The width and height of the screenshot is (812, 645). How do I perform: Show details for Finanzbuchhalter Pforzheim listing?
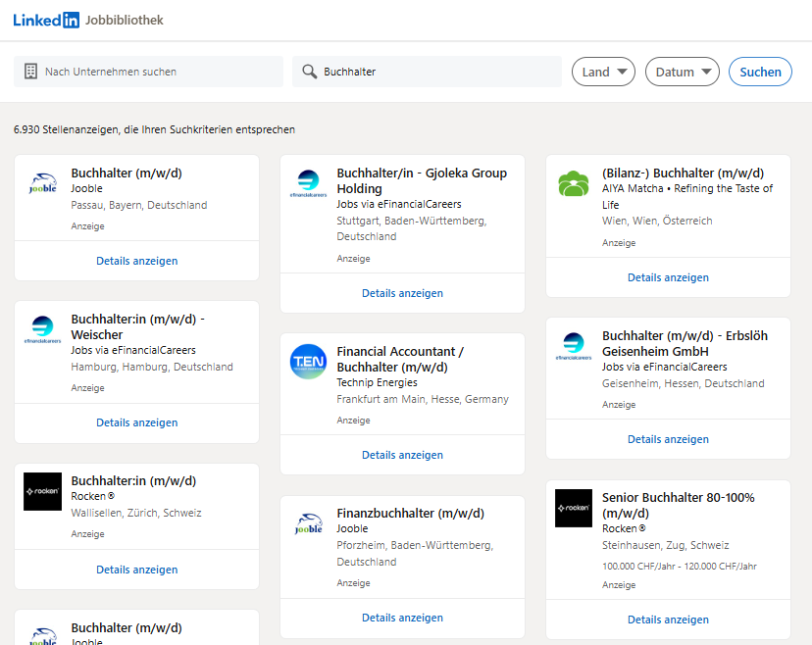coord(402,618)
